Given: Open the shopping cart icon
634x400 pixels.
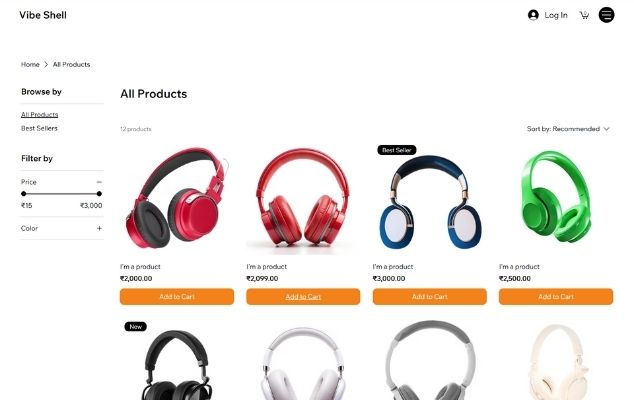Looking at the screenshot, I should [584, 15].
